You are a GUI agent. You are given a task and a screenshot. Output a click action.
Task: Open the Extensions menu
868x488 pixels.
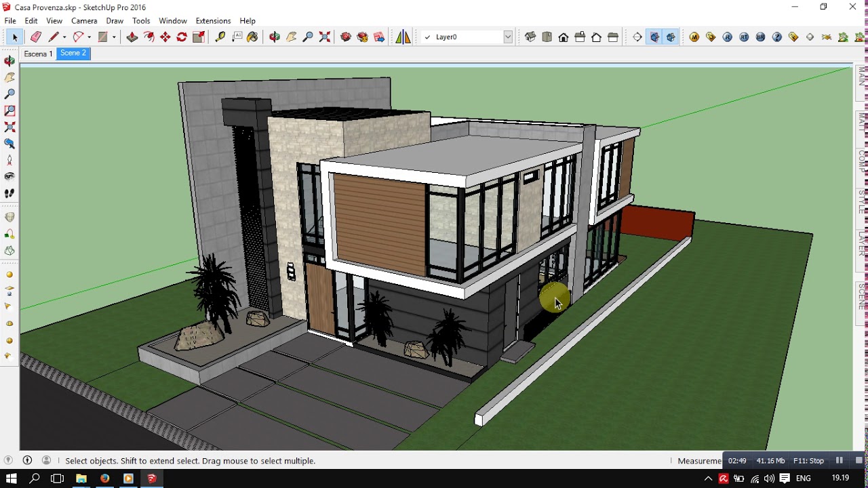213,21
